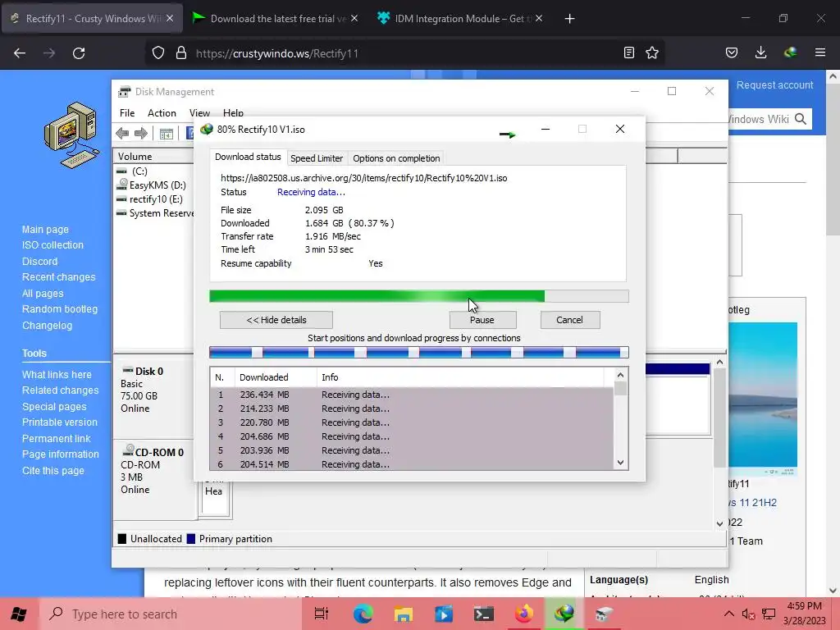The image size is (840, 630).
Task: Pause the Rectify10 download
Action: [482, 320]
